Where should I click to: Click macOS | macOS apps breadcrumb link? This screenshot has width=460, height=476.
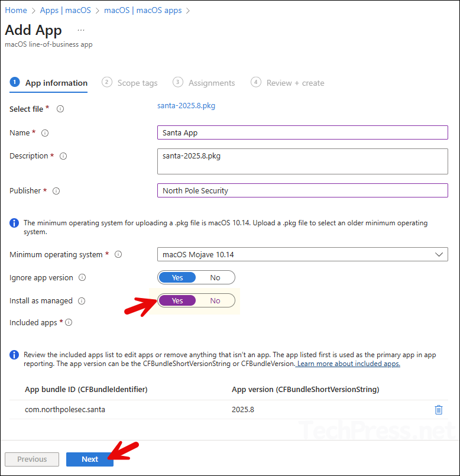(142, 10)
